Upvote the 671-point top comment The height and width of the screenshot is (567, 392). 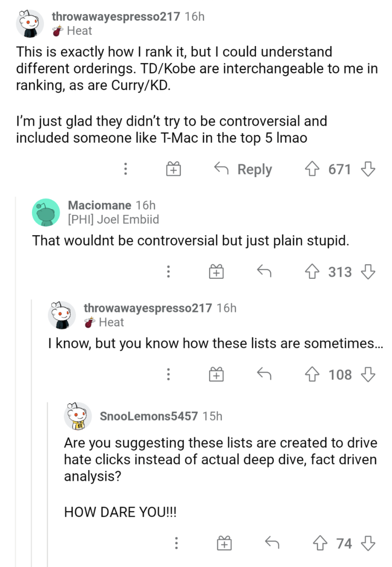(312, 169)
